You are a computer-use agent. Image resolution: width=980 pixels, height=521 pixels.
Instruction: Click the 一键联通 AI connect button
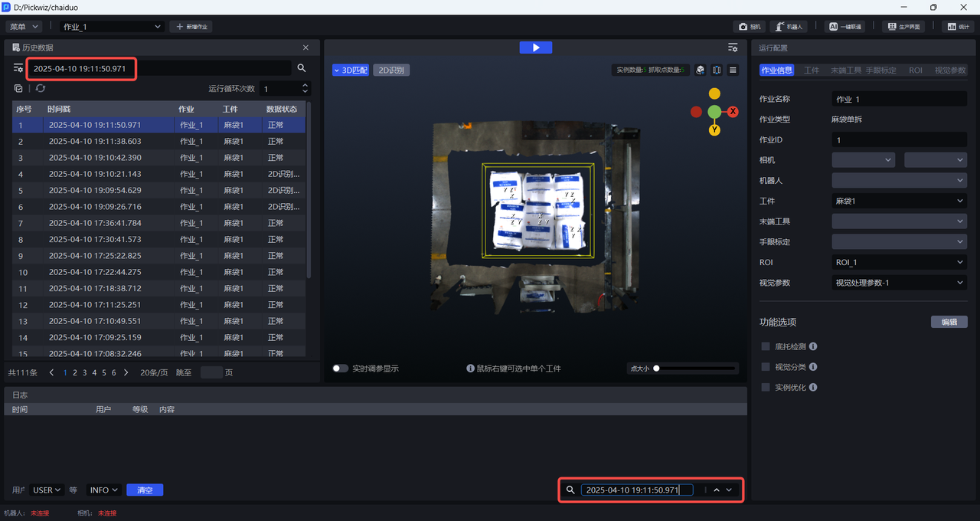[845, 26]
